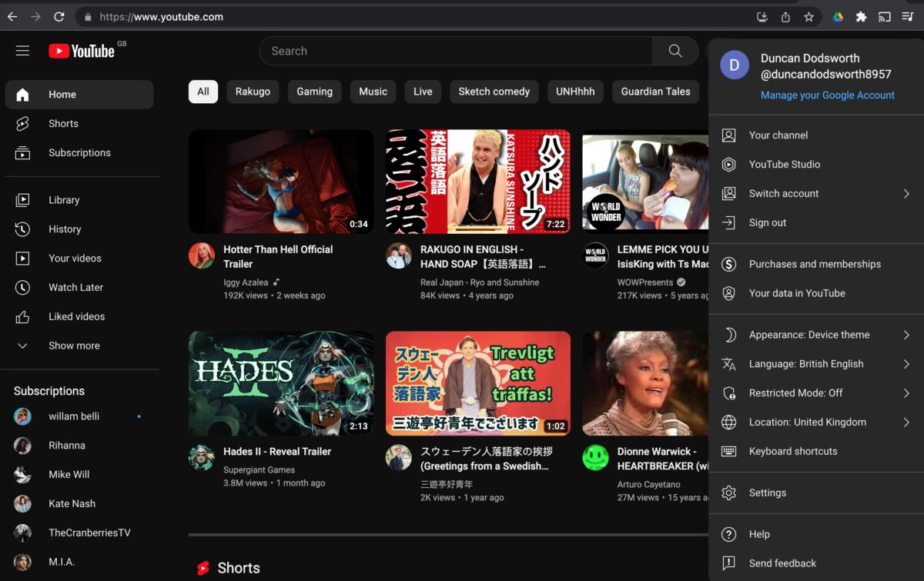Open the willam belli subscription

coord(79,416)
